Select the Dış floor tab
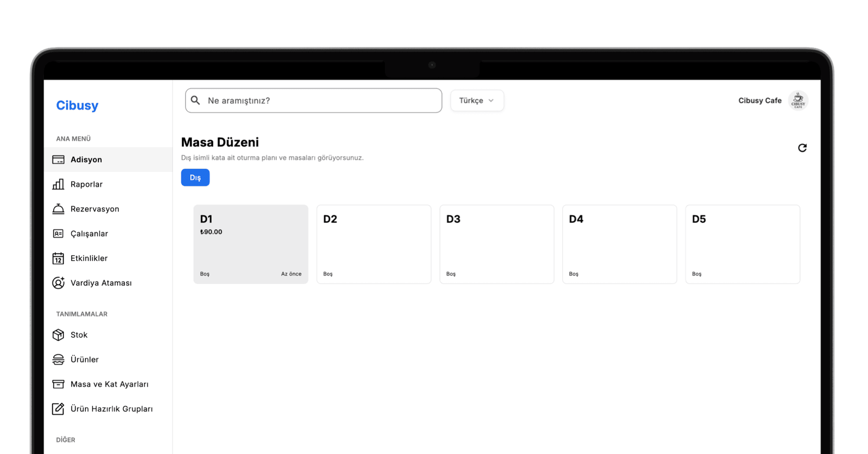Viewport: 868px width, 454px height. (x=195, y=178)
